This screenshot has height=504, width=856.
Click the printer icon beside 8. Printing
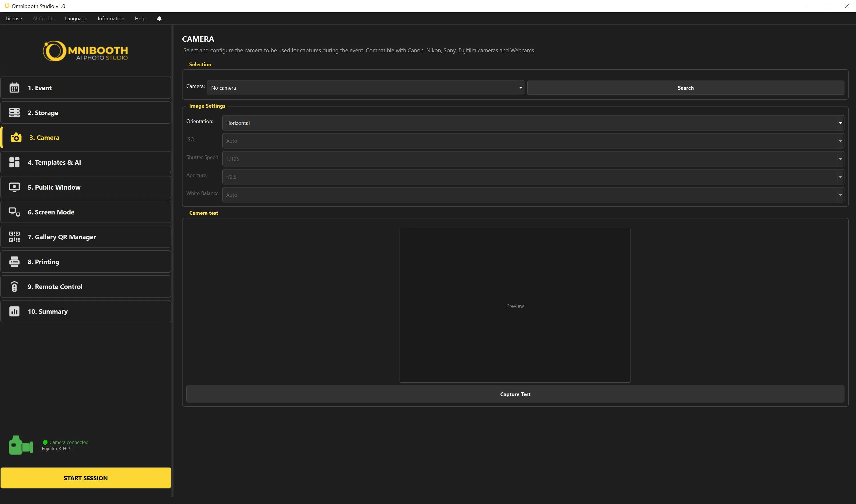tap(14, 262)
